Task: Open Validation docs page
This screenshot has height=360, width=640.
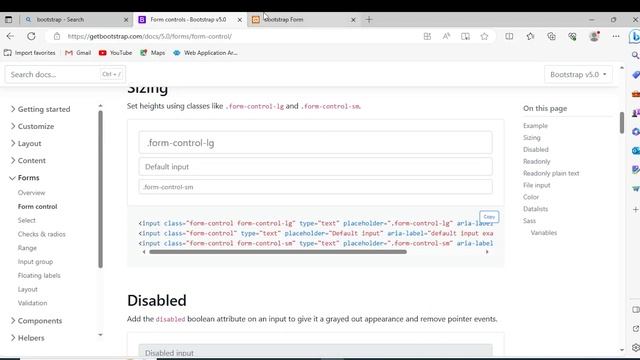Action: tap(32, 303)
